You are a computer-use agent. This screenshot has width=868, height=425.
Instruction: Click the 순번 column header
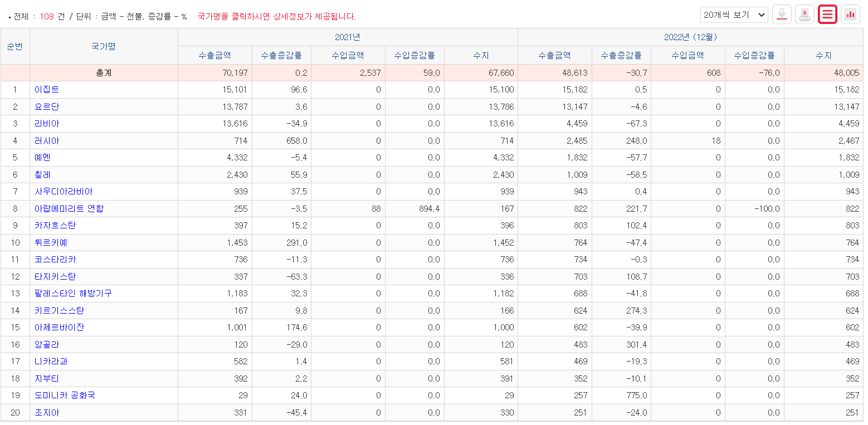pyautogui.click(x=15, y=46)
